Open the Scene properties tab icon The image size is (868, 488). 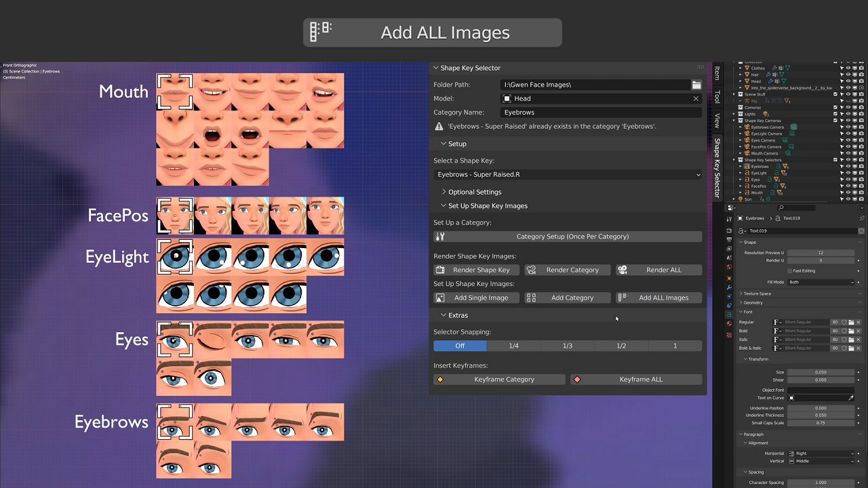[729, 258]
